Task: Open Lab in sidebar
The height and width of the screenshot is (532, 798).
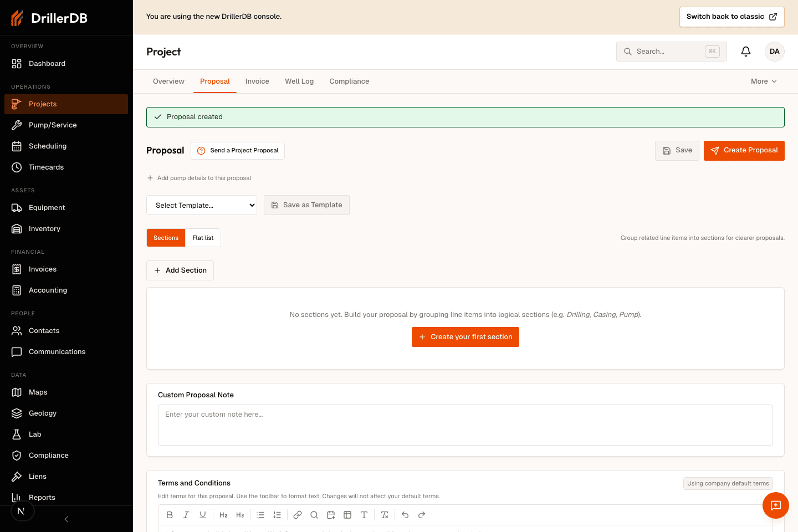Action: 66,434
